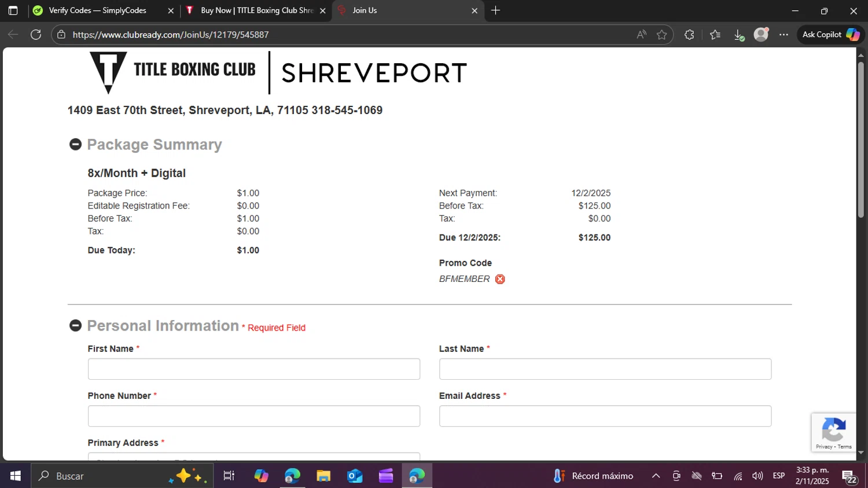Open the Favorites list

click(715, 35)
